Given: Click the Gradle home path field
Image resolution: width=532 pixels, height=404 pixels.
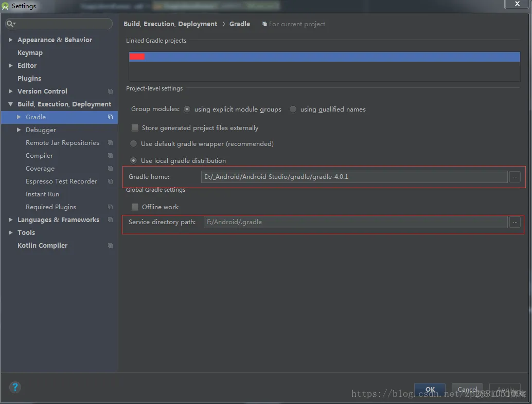Looking at the screenshot, I should (x=354, y=177).
